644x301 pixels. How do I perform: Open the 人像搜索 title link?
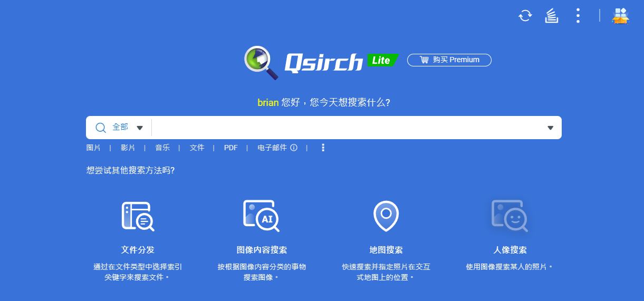(x=510, y=250)
